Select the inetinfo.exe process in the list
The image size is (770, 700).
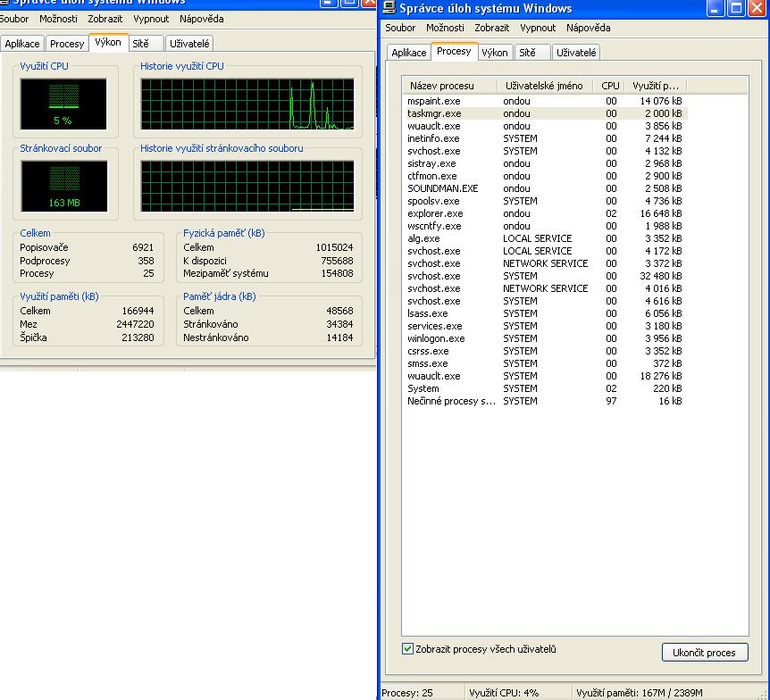(x=433, y=138)
